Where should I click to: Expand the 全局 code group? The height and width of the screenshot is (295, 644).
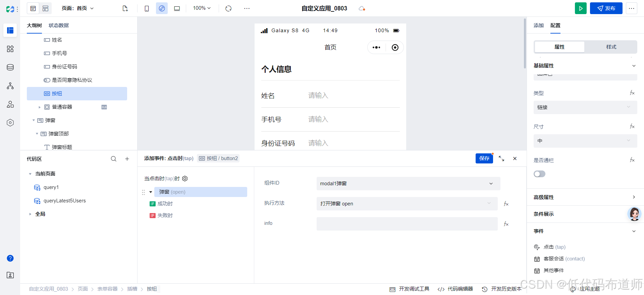pyautogui.click(x=30, y=214)
